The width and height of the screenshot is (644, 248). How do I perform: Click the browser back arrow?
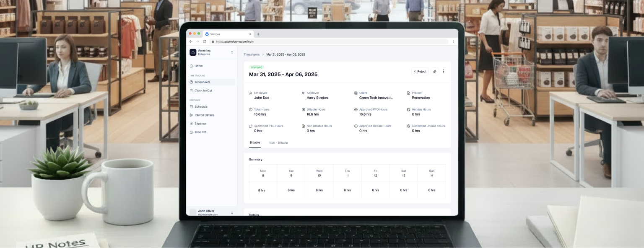[x=191, y=41]
